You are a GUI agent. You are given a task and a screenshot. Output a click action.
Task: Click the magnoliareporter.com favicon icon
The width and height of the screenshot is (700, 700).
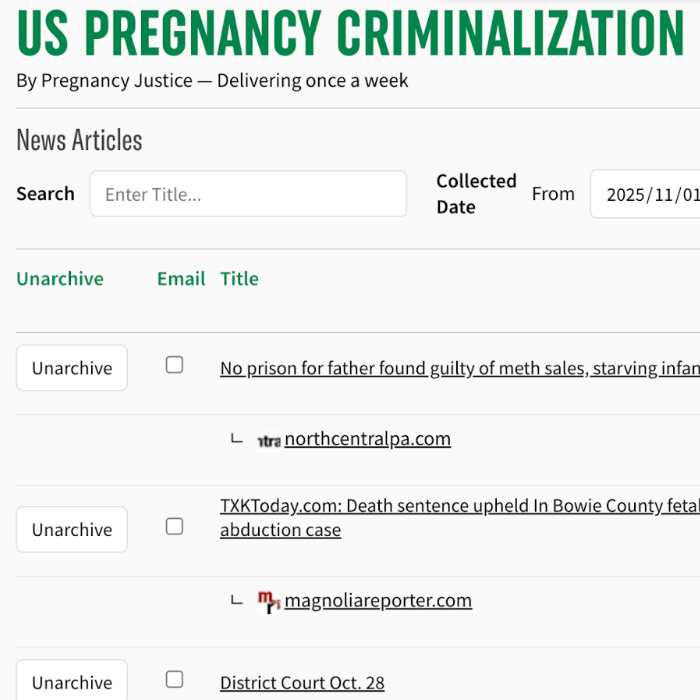[268, 601]
